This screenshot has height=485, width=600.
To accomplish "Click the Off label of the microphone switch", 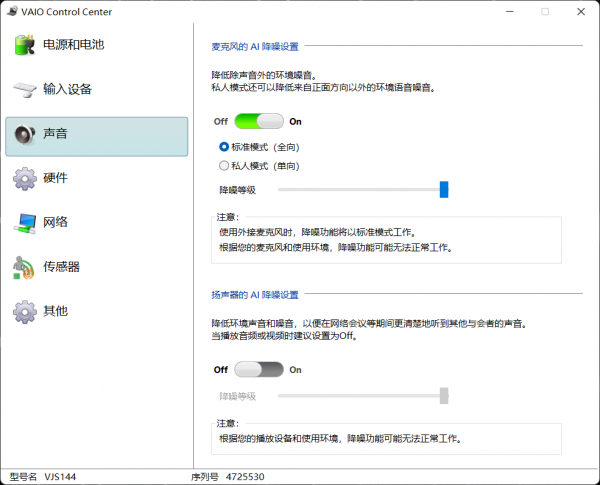I will pyautogui.click(x=221, y=122).
